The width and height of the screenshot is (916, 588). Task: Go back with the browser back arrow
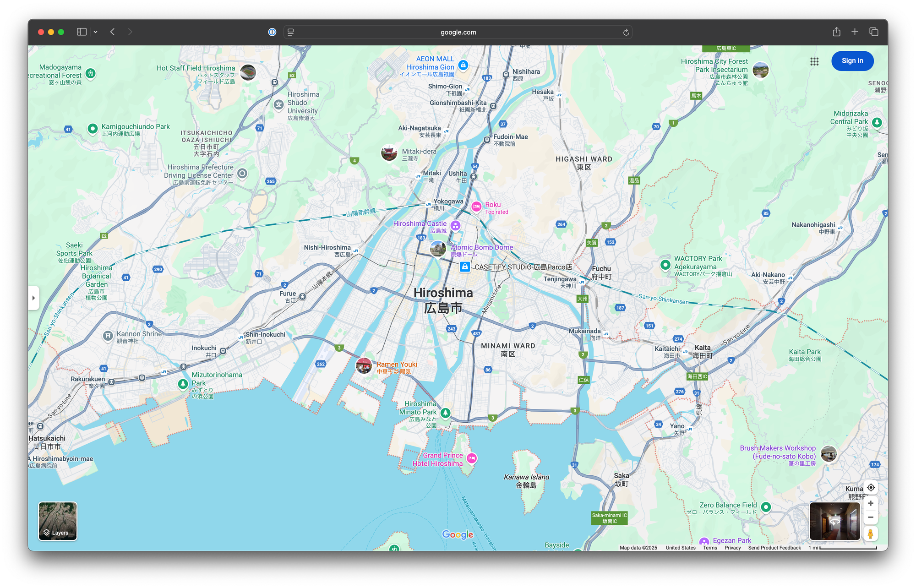tap(112, 32)
